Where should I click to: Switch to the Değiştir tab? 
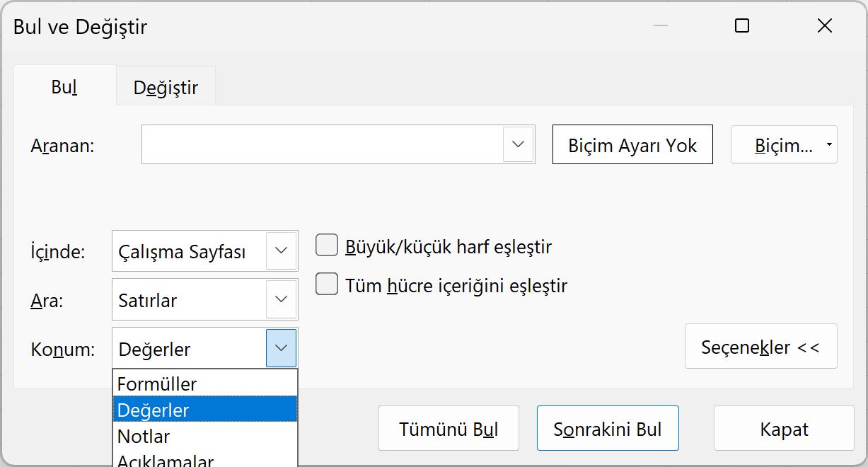point(166,88)
